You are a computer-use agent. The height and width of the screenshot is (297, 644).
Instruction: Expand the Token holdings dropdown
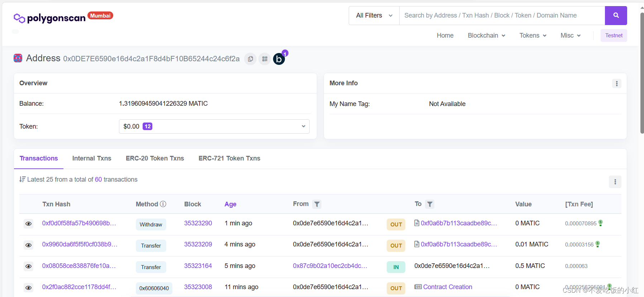[214, 126]
